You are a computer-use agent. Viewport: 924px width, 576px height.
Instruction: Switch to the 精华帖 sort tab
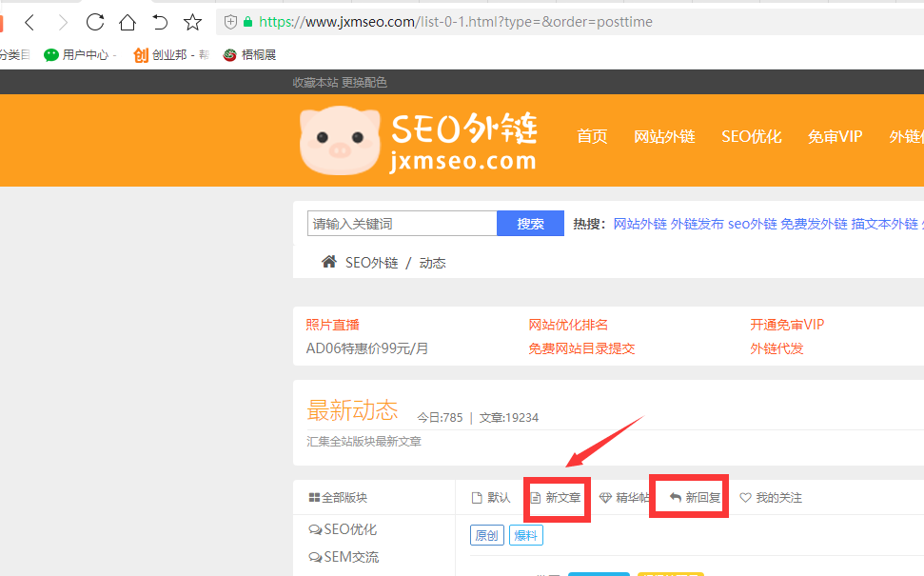[x=623, y=498]
